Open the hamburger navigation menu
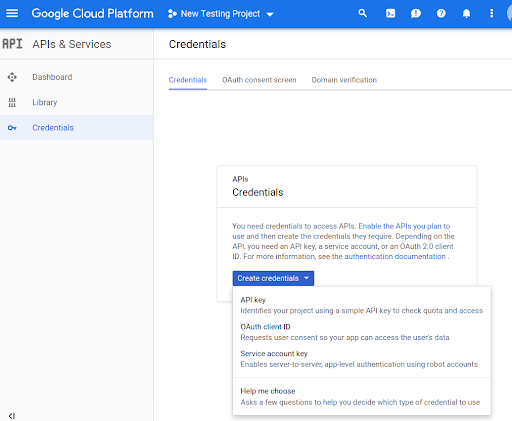Screen dimensions: 512x421 (x=12, y=13)
